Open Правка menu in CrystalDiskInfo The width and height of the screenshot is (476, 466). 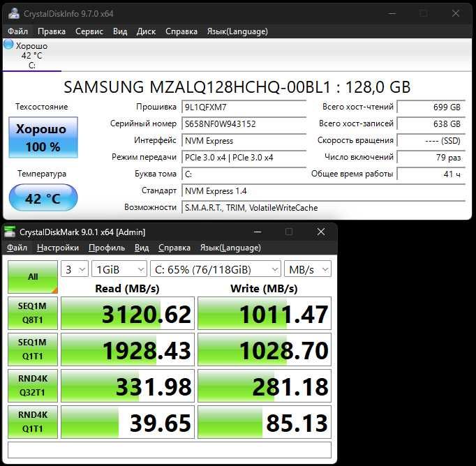(x=52, y=31)
